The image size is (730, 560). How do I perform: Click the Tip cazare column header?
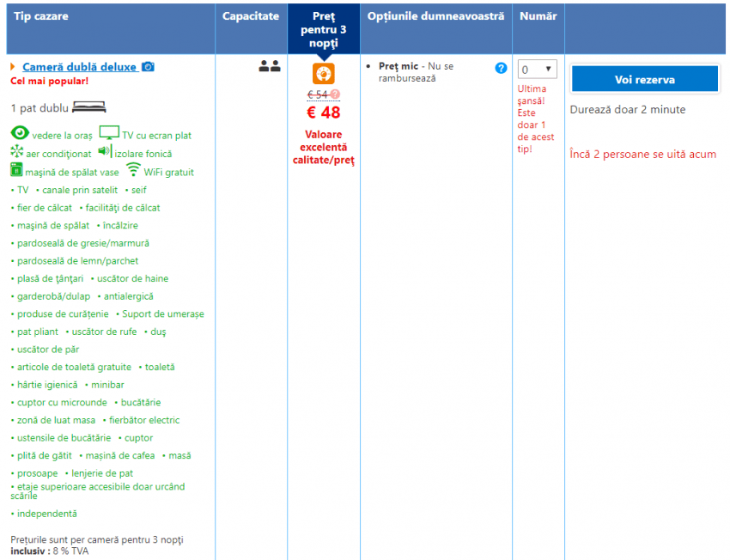(x=41, y=16)
